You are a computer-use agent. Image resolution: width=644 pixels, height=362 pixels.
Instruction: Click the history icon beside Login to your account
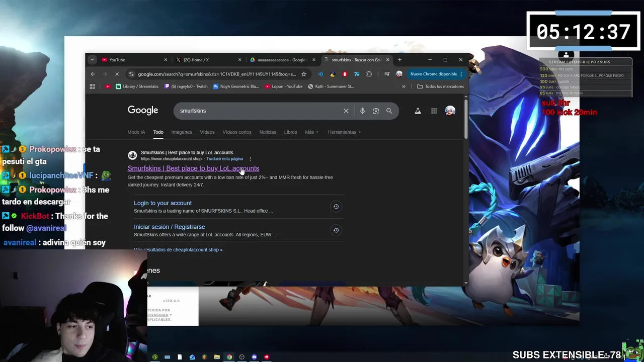[x=336, y=207]
